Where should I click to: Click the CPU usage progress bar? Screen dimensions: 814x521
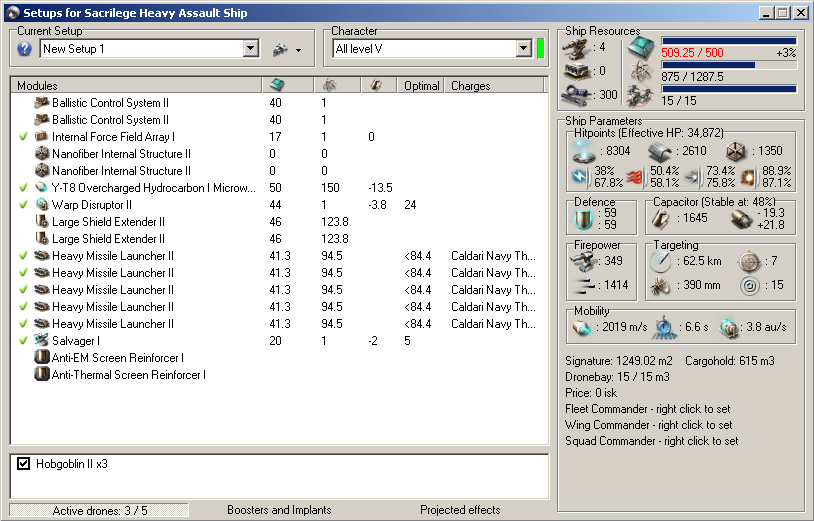[x=729, y=41]
